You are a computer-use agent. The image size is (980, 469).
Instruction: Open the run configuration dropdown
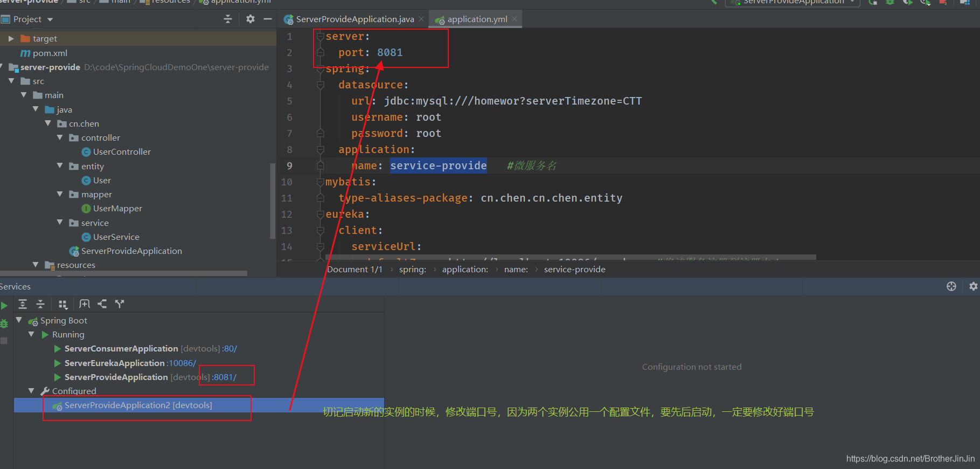coord(793,2)
